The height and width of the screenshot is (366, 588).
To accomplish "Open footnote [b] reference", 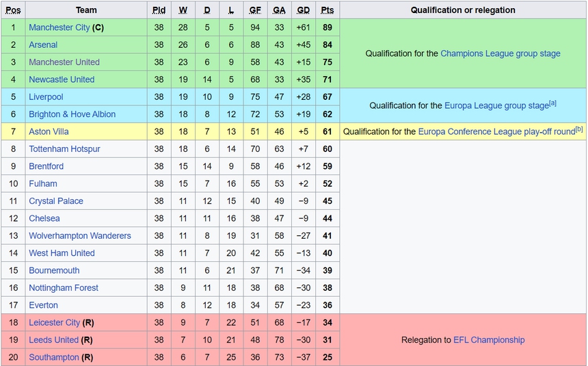I will (x=579, y=129).
